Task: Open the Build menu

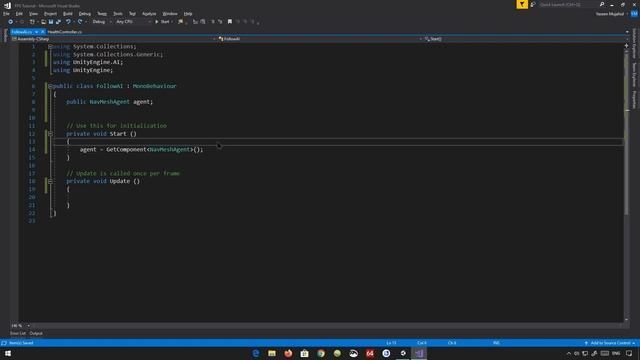Action: (68, 14)
